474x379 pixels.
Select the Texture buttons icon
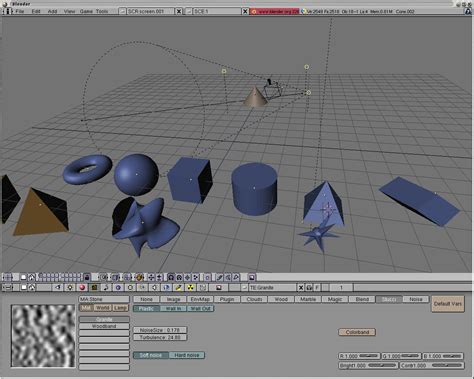click(x=94, y=287)
